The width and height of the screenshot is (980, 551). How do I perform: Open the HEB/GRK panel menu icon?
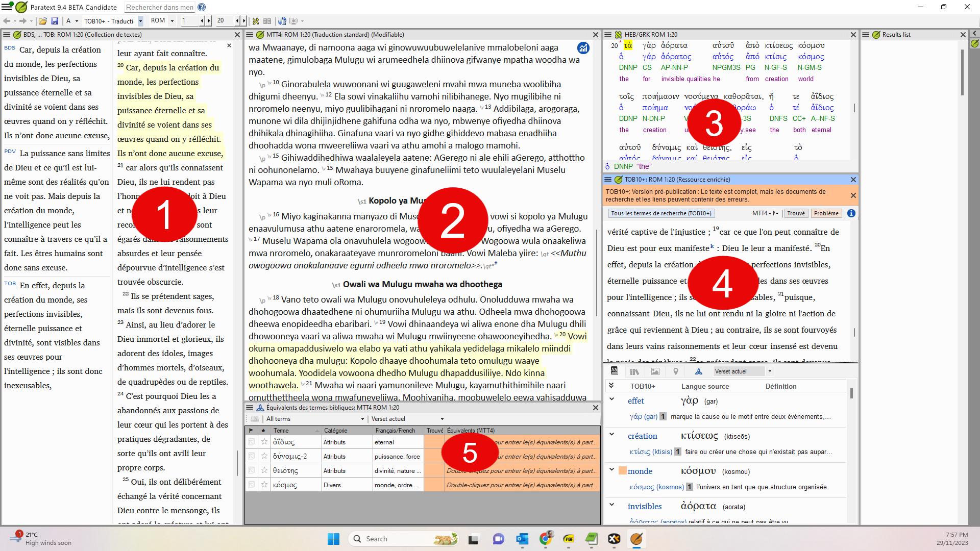pos(608,35)
